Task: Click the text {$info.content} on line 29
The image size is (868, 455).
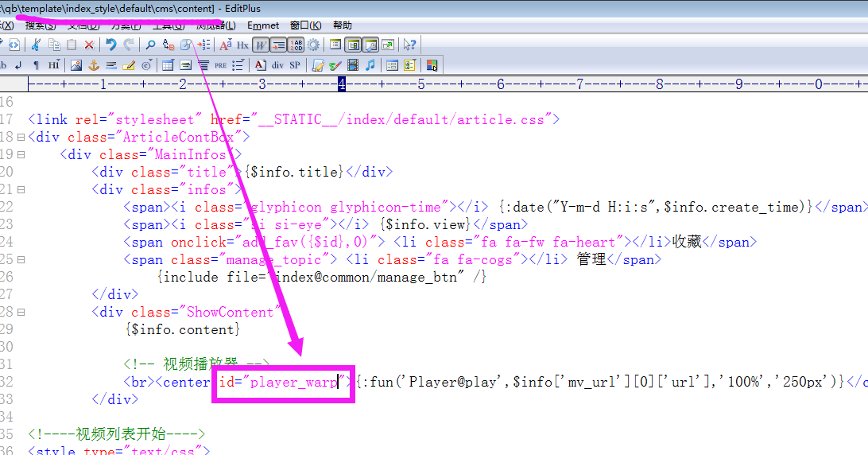Action: [183, 329]
